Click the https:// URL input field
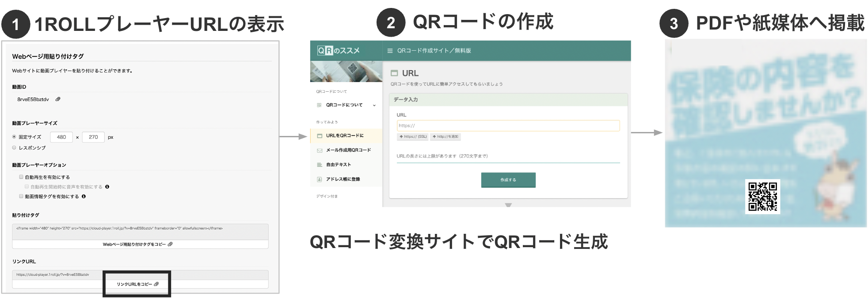 [508, 126]
